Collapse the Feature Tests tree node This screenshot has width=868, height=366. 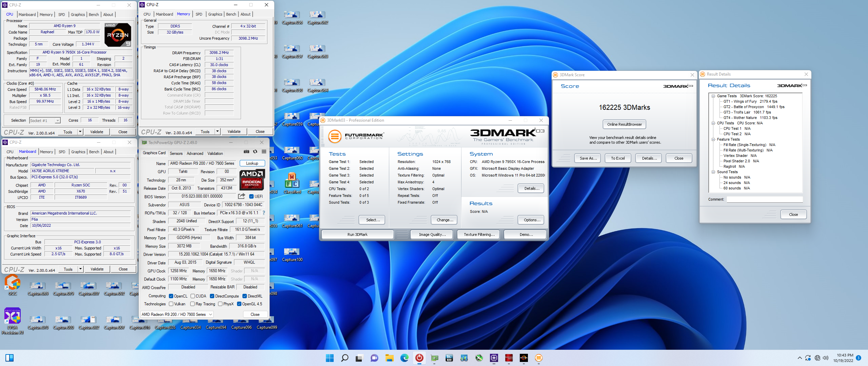tap(713, 140)
